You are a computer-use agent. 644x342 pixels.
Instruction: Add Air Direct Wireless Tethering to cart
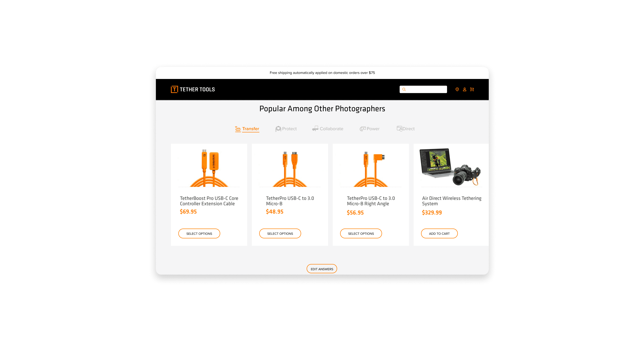[x=439, y=233]
